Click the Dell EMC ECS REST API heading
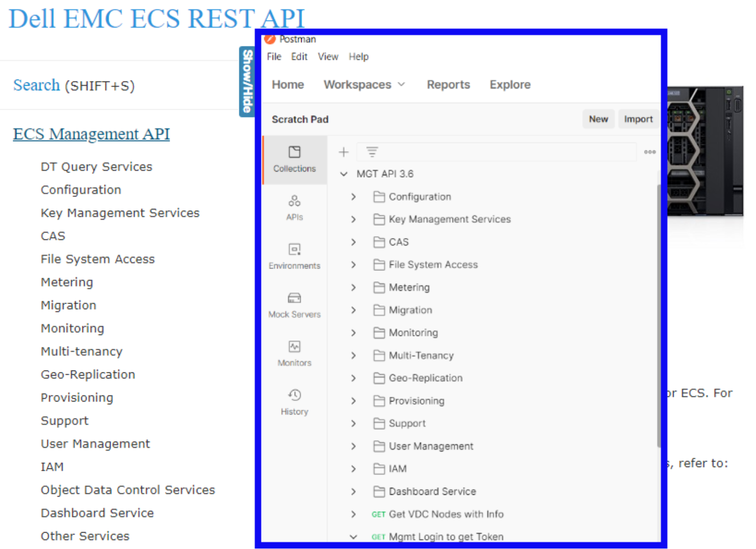 point(157,18)
